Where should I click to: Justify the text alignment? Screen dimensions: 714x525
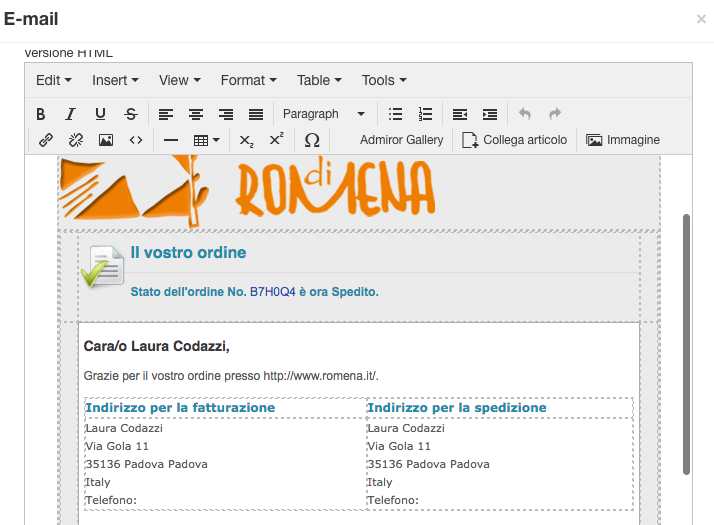point(256,114)
